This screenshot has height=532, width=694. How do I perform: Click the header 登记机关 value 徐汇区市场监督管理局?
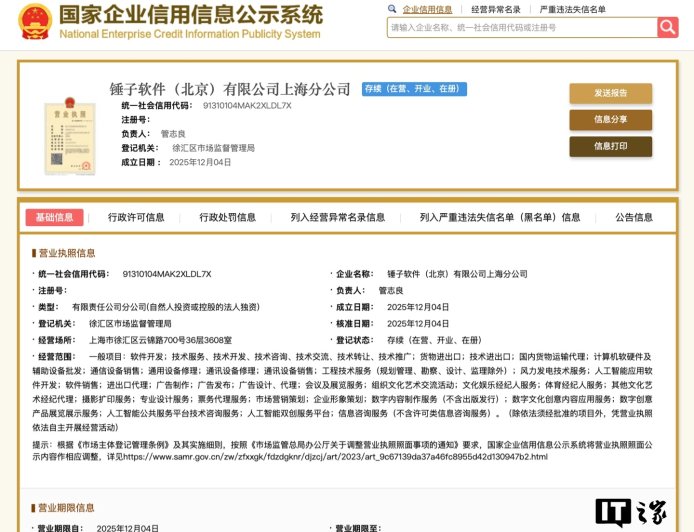[213, 148]
